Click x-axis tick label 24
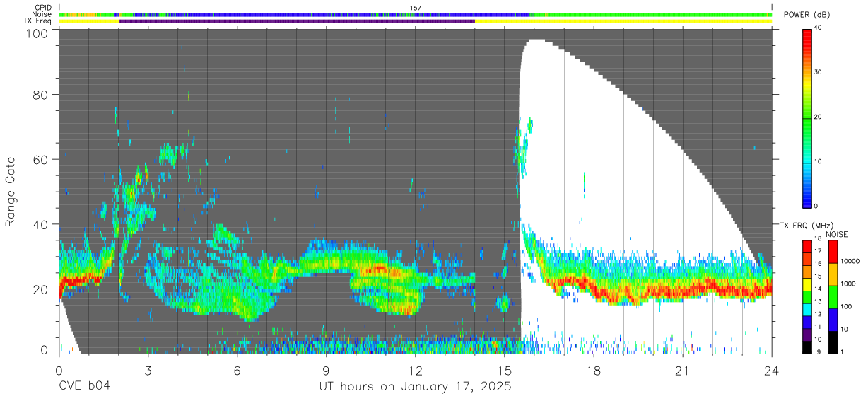The width and height of the screenshot is (868, 401). point(772,371)
